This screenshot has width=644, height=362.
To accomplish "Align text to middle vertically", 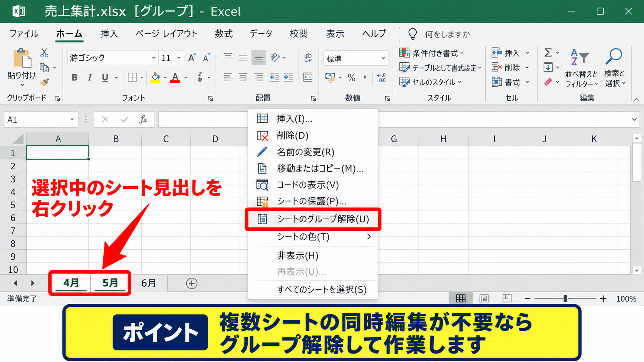I will click(243, 58).
